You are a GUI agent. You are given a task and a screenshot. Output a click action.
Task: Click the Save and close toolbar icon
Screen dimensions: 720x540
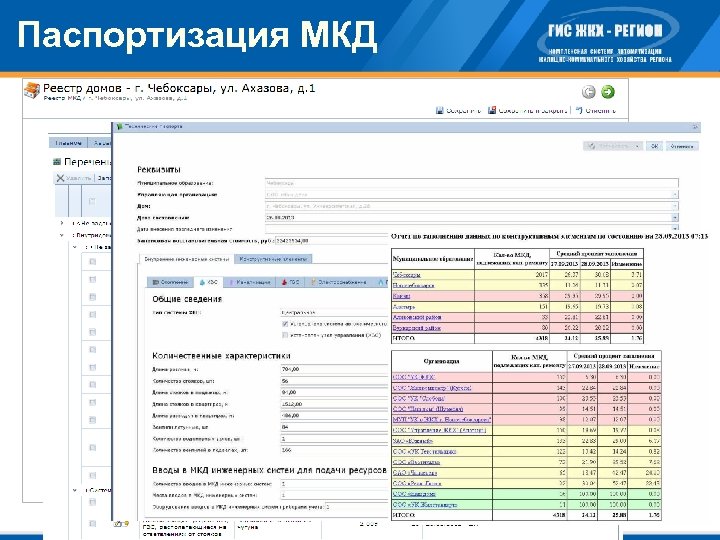pyautogui.click(x=492, y=110)
